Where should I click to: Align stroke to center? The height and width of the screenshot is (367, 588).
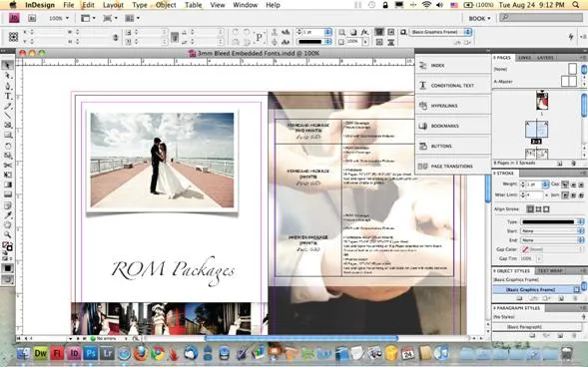(x=530, y=209)
